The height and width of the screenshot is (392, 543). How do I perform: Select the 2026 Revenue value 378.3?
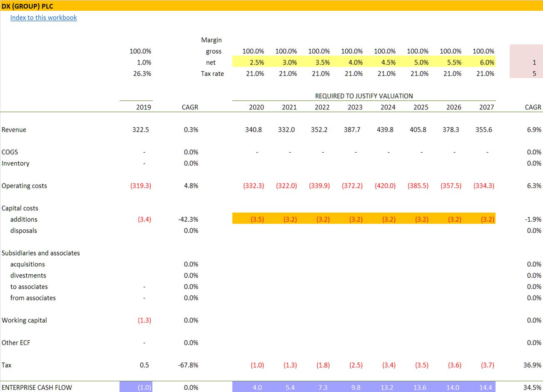click(451, 130)
